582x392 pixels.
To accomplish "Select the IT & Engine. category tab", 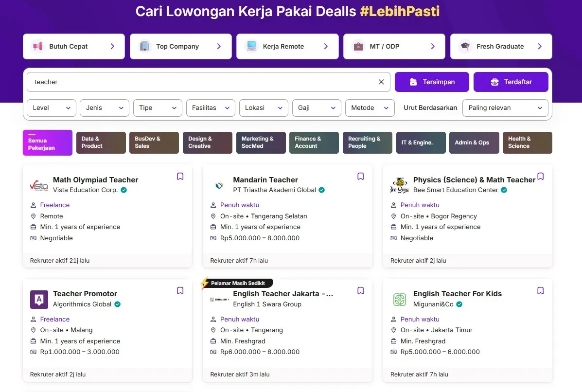I will [421, 143].
